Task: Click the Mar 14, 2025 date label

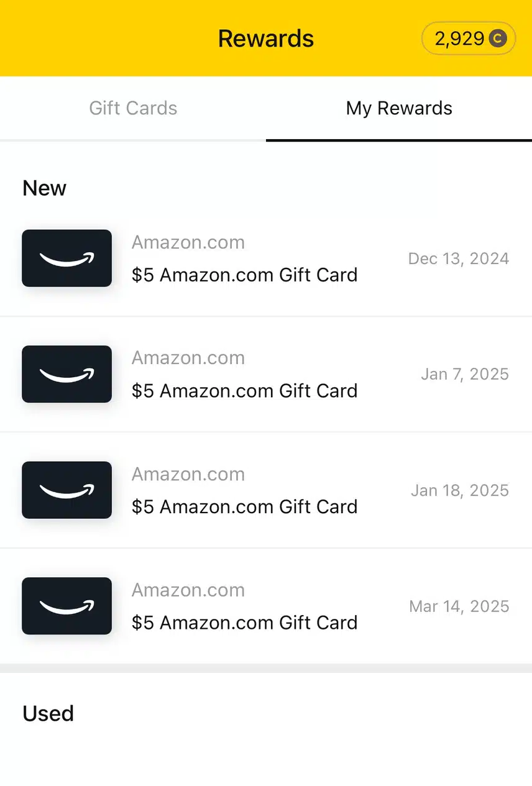Action: pos(459,606)
